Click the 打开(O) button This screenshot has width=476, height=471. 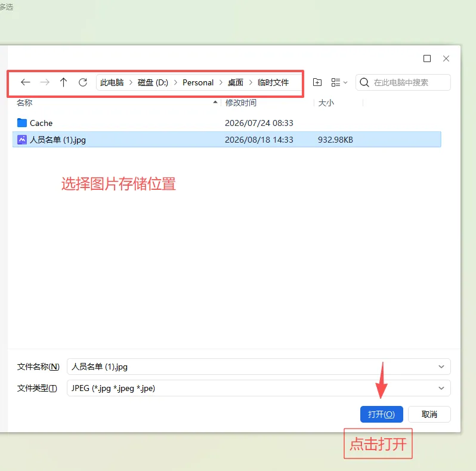pyautogui.click(x=382, y=414)
